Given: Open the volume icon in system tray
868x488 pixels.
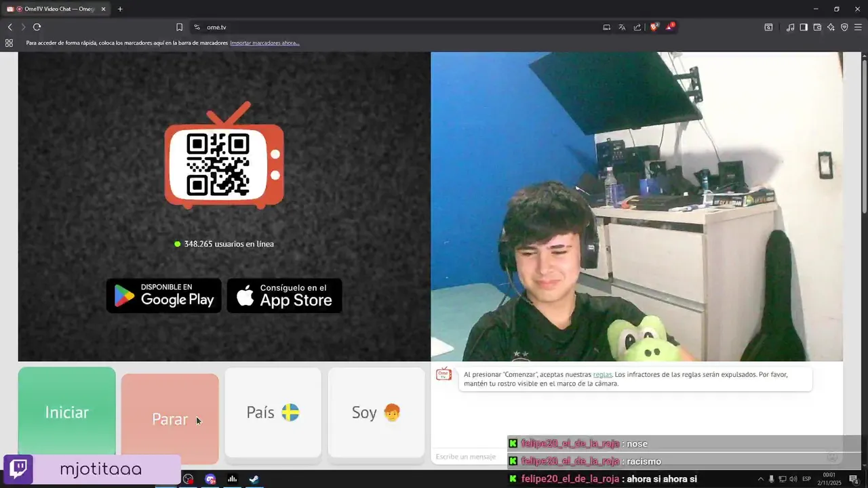Looking at the screenshot, I should (x=793, y=479).
